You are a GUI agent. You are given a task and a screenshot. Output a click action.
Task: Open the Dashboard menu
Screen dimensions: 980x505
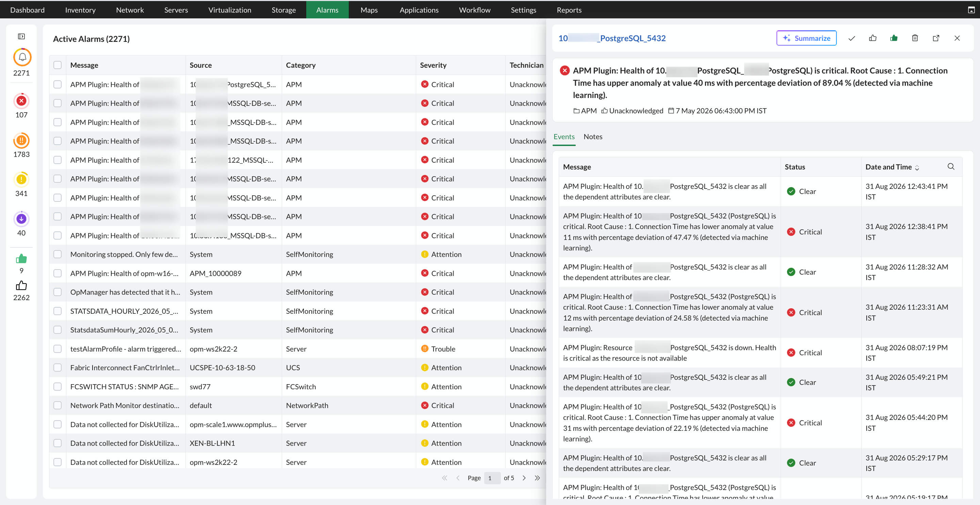click(x=27, y=10)
